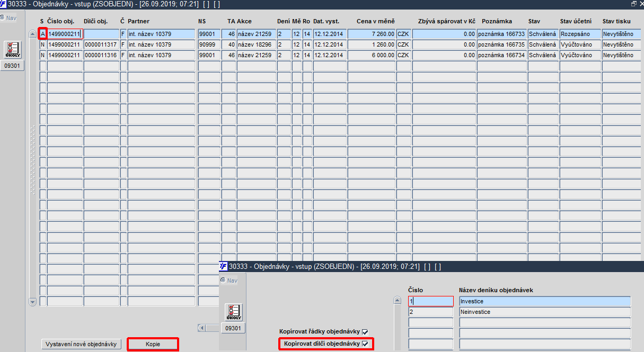644x352 pixels.
Task: Click the TA cell 40 in the název 18296 row
Action: click(228, 44)
